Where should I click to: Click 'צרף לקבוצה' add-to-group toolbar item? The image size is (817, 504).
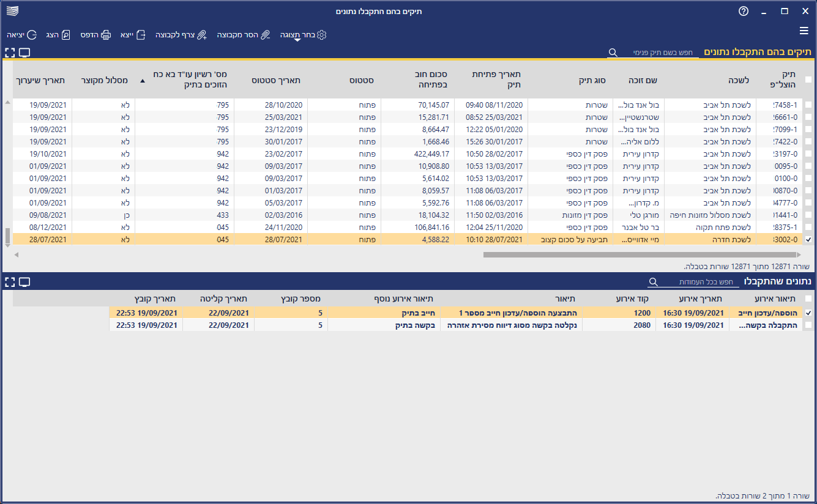tap(181, 35)
